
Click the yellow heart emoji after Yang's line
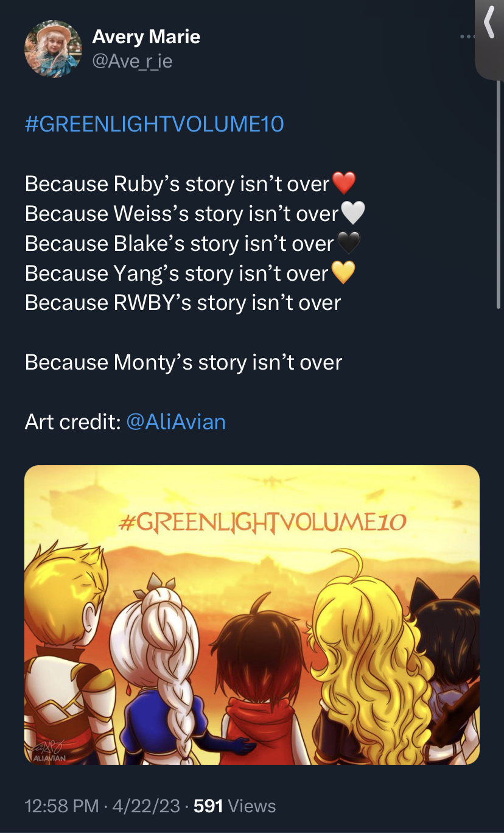[x=343, y=273]
